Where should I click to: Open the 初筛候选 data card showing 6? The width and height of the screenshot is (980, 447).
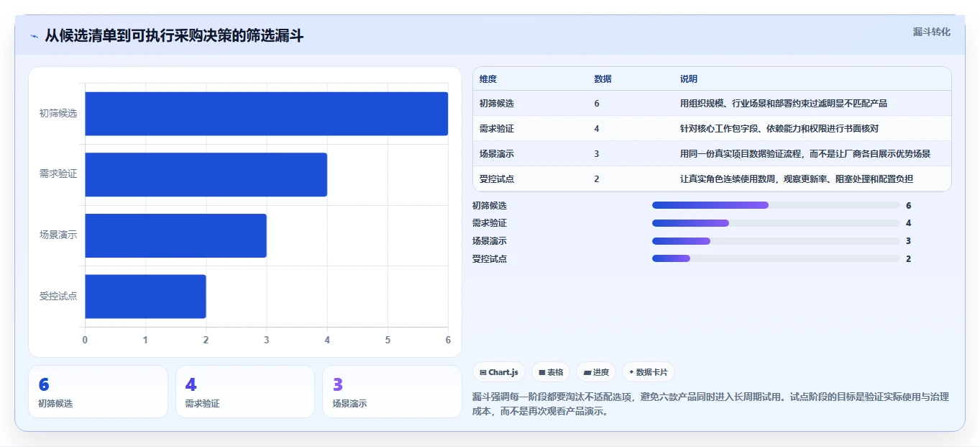(98, 392)
